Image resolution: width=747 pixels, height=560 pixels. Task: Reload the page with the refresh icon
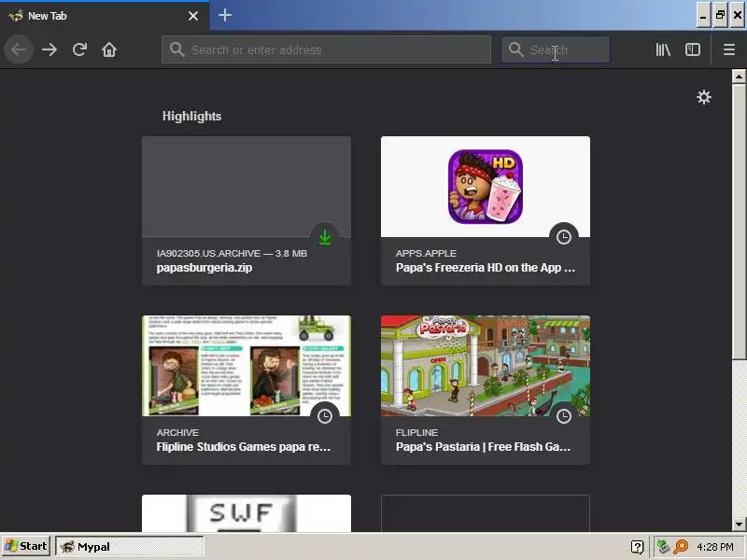click(x=79, y=49)
